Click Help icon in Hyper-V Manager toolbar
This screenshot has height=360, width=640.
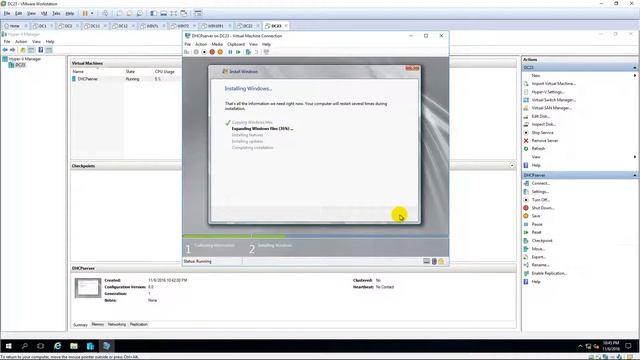[x=40, y=50]
